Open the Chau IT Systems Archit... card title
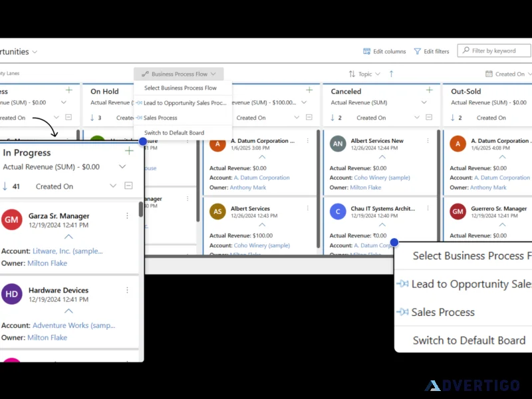This screenshot has width=532, height=399. (383, 208)
